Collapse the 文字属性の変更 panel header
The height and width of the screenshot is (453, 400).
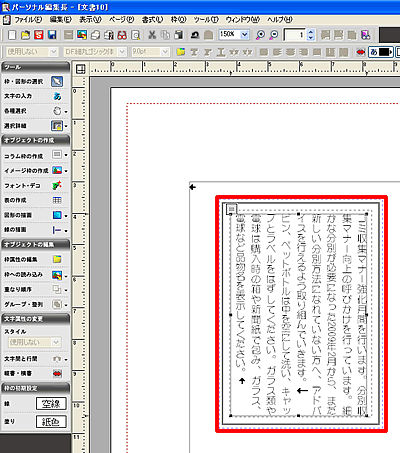pyautogui.click(x=35, y=319)
